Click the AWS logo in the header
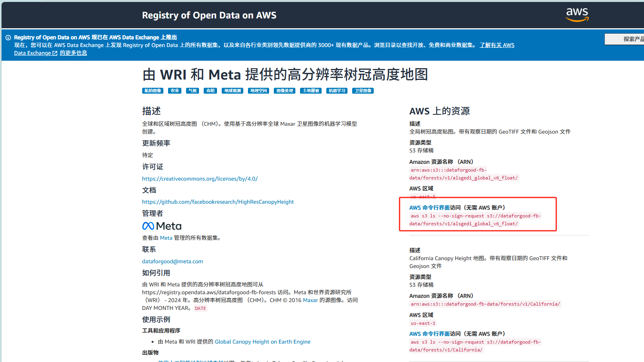This screenshot has height=362, width=644. tap(577, 15)
